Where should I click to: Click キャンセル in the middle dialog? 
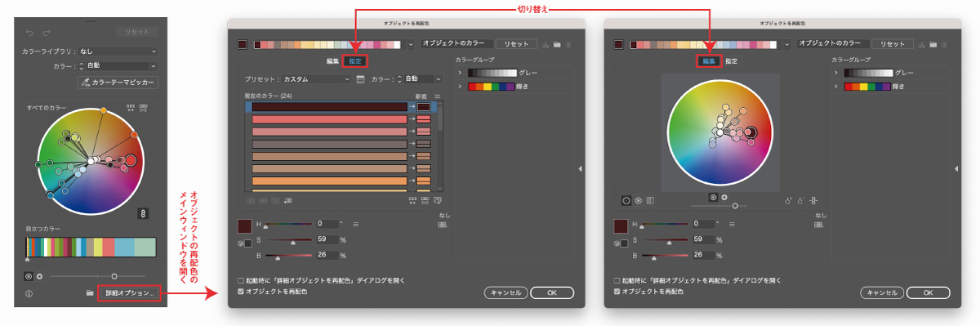[506, 292]
